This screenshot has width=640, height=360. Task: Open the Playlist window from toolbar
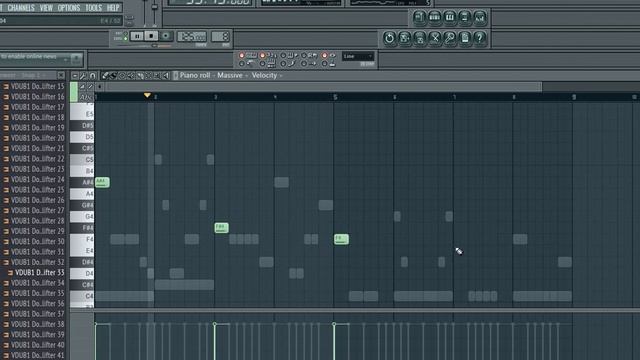tap(419, 17)
